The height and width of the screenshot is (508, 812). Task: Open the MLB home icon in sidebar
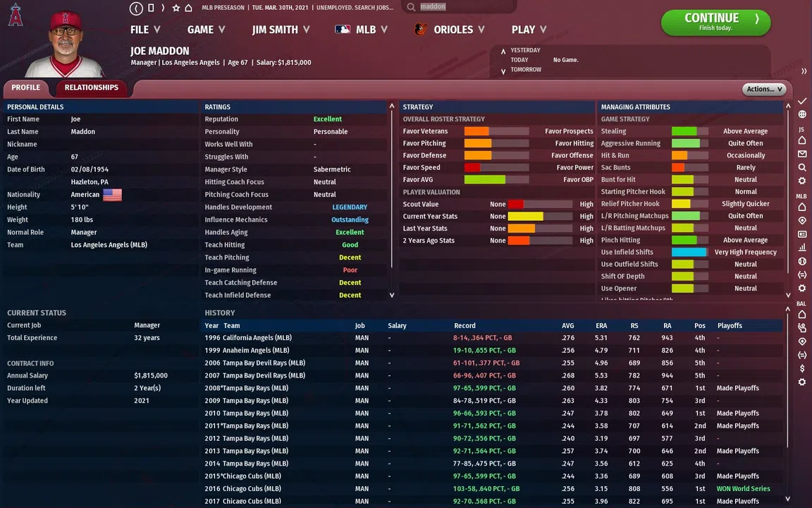pyautogui.click(x=801, y=207)
